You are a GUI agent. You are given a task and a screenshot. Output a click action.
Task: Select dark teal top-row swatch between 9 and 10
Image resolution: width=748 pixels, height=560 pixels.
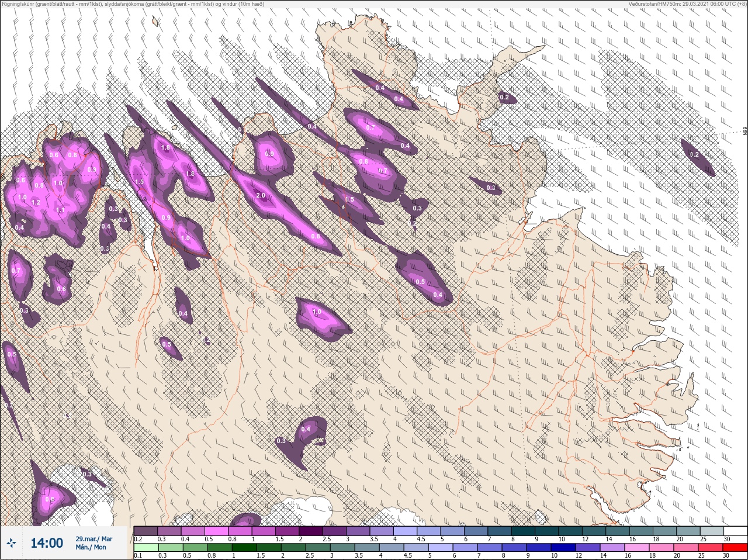[548, 531]
